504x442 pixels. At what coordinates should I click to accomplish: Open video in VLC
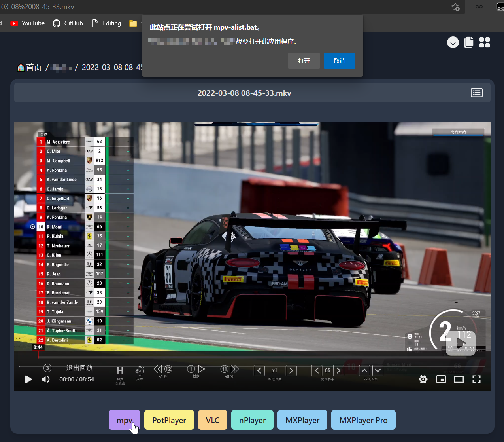(x=212, y=420)
